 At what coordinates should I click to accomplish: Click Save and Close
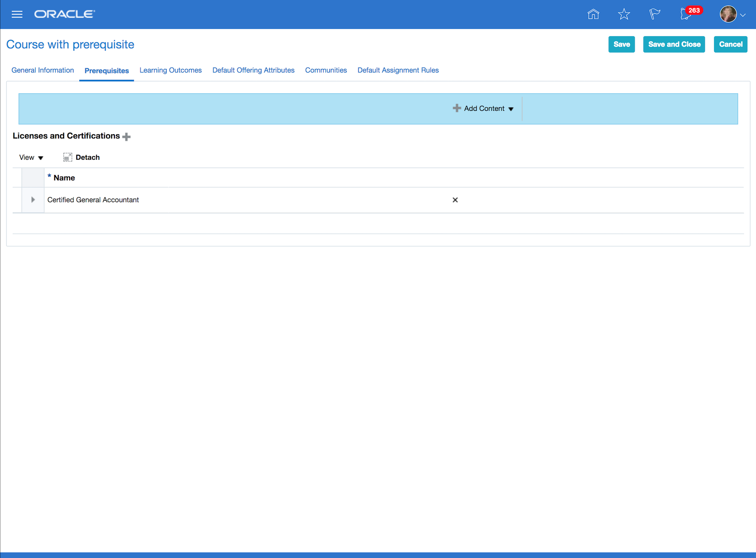coord(674,44)
